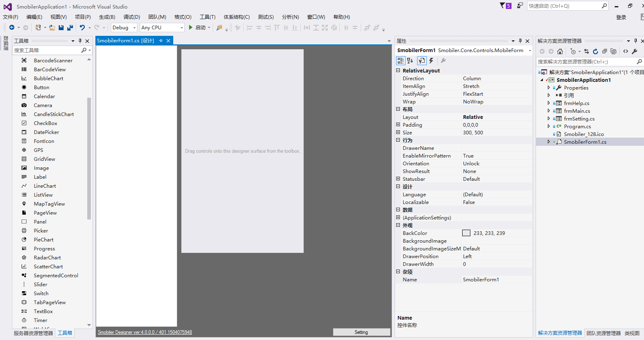Undo the last action
The width and height of the screenshot is (644, 340).
click(x=82, y=28)
